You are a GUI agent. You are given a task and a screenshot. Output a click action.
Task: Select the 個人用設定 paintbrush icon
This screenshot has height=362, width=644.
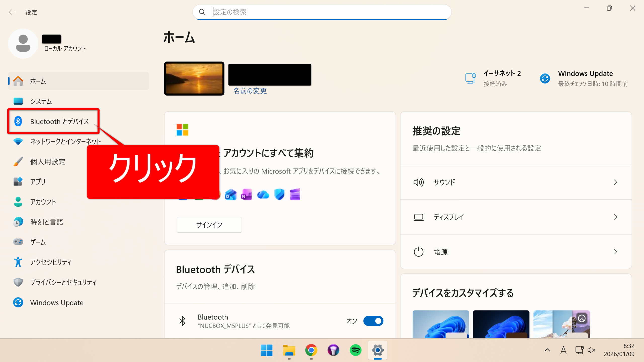click(x=18, y=162)
